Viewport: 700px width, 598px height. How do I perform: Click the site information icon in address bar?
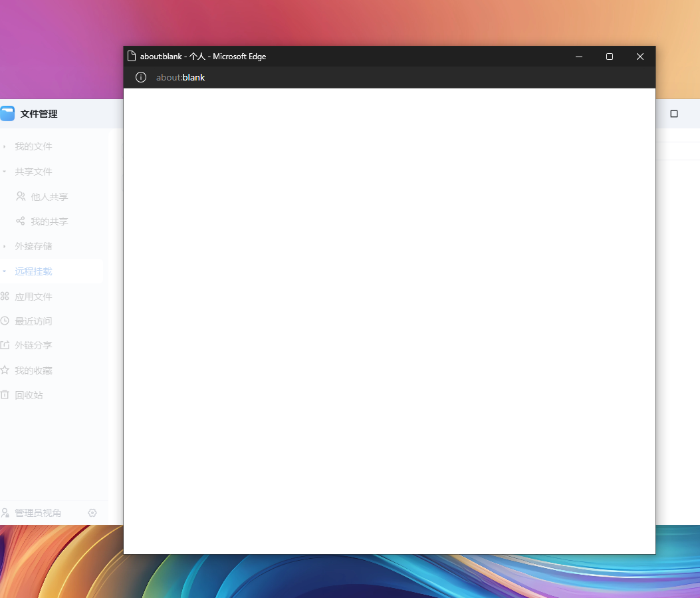pos(141,77)
